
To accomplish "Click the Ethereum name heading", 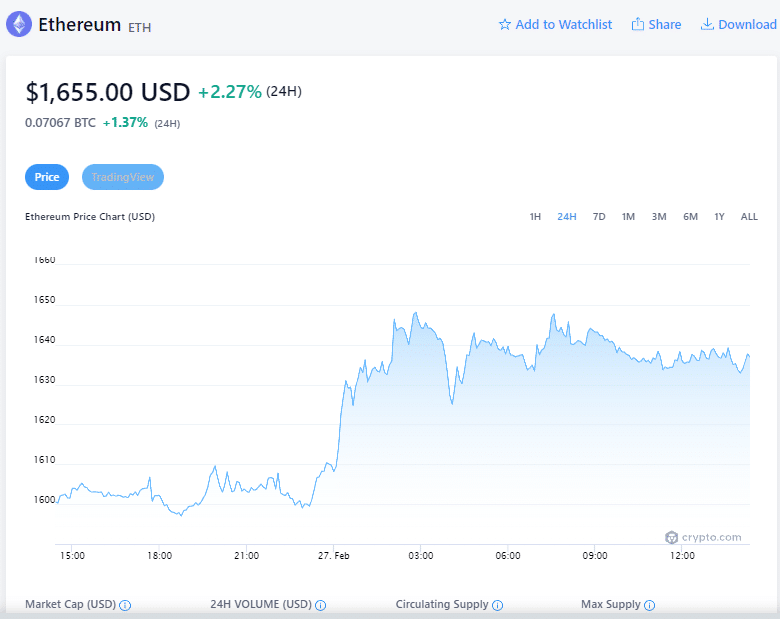I will click(80, 24).
